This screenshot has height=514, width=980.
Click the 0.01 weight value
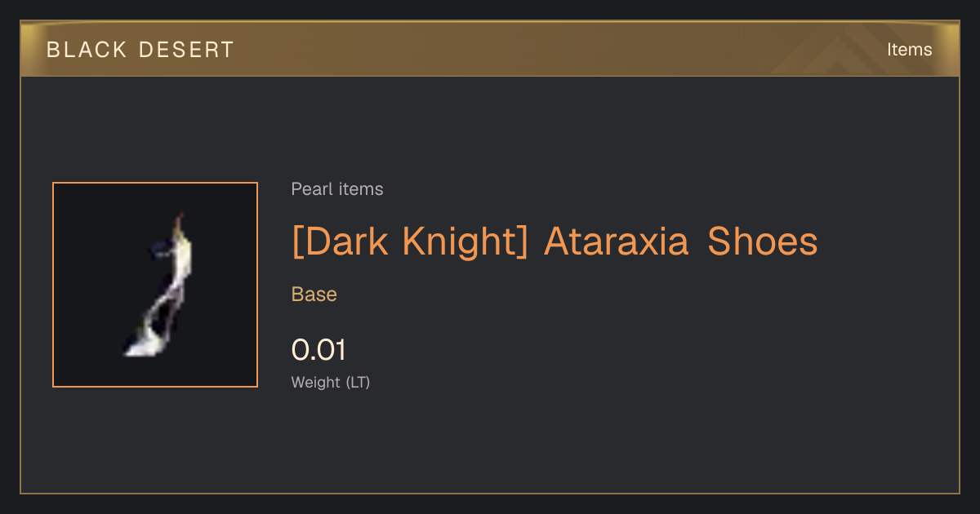point(318,350)
